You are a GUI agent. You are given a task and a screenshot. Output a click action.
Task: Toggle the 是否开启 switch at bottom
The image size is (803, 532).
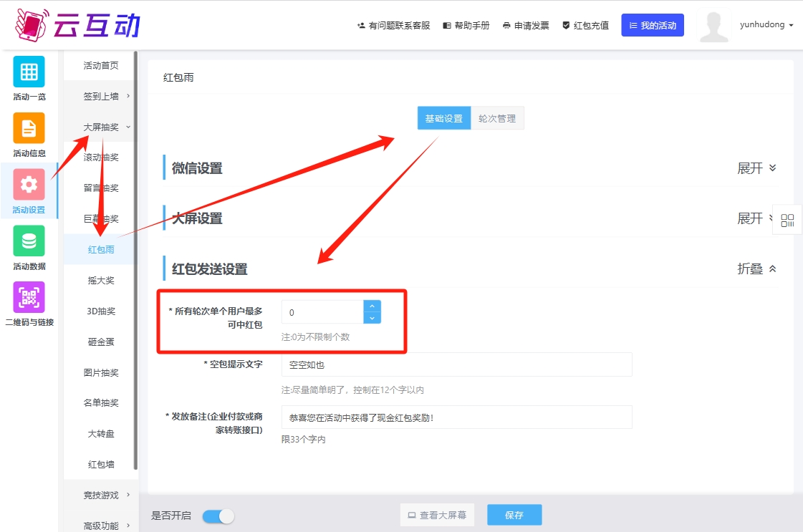[x=218, y=515]
